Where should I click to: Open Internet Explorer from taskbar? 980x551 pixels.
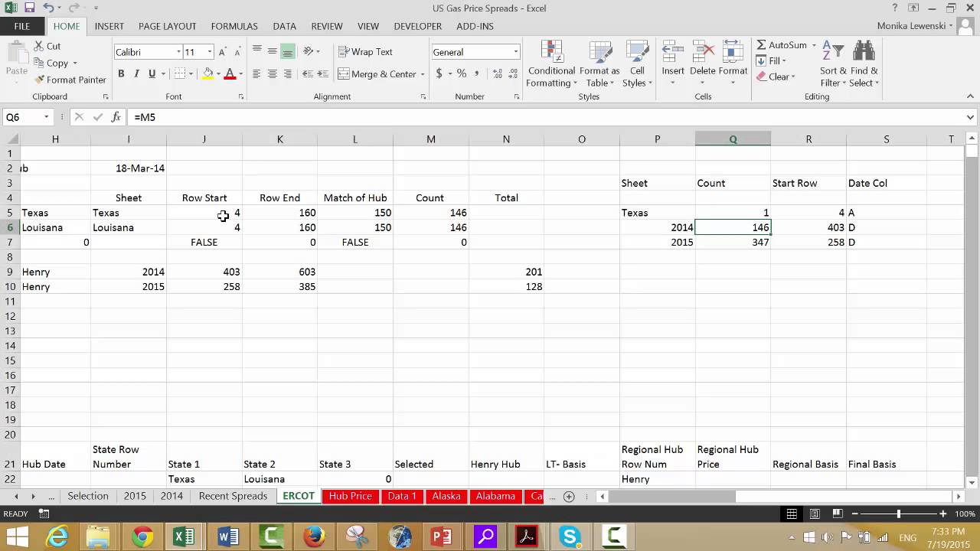point(57,536)
